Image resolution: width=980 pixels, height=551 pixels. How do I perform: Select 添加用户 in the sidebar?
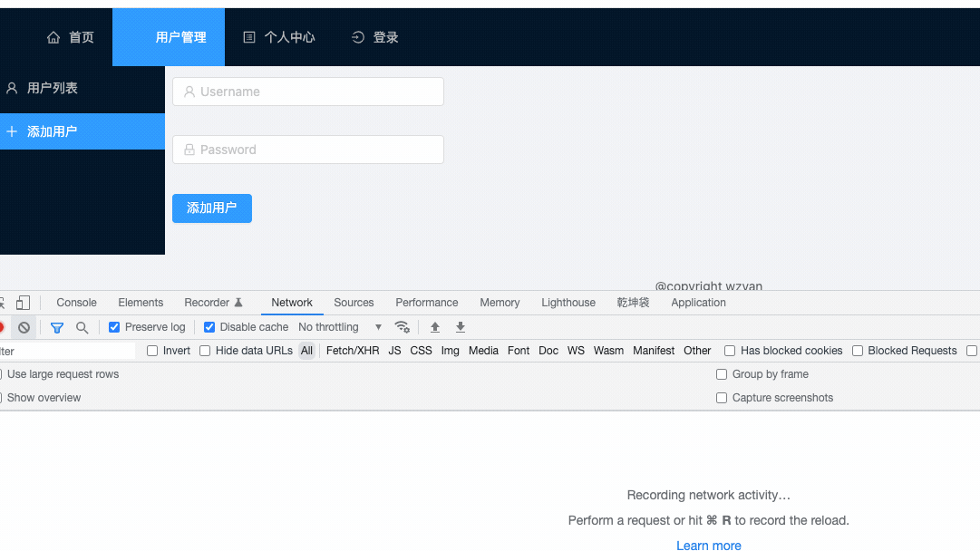point(82,131)
